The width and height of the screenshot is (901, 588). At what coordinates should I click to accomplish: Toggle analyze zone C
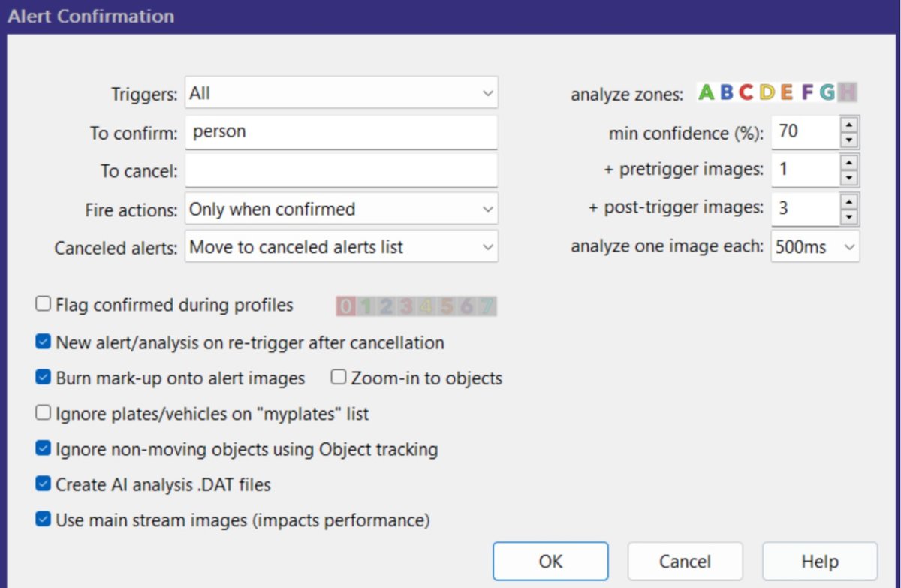(x=746, y=92)
